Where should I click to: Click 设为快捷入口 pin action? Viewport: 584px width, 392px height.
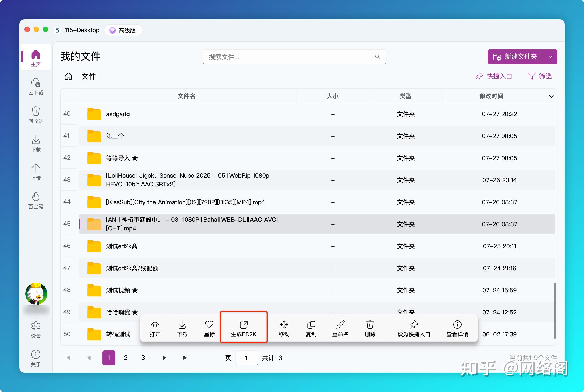tap(414, 328)
